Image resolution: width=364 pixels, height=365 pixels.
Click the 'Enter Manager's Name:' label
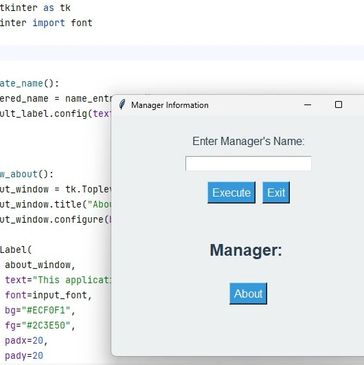[248, 141]
